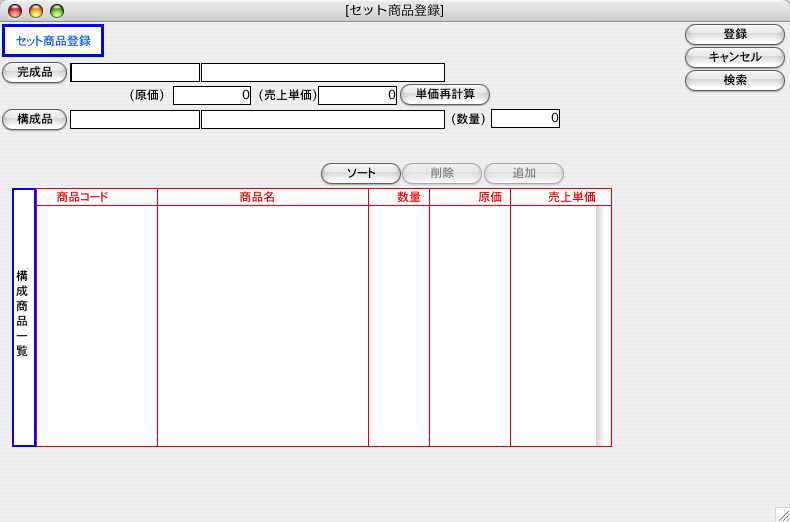Sort the list with ソート button
The image size is (790, 522).
(x=360, y=173)
